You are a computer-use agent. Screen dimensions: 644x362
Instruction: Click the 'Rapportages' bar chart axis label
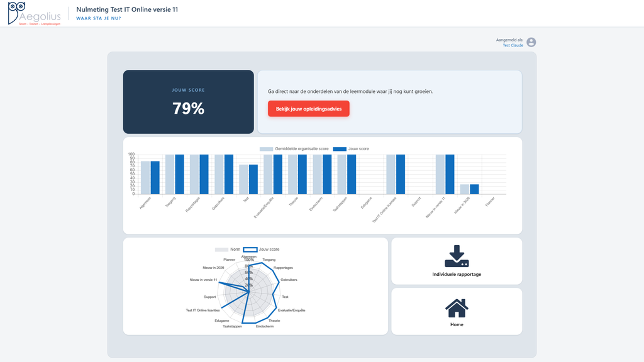[192, 204]
